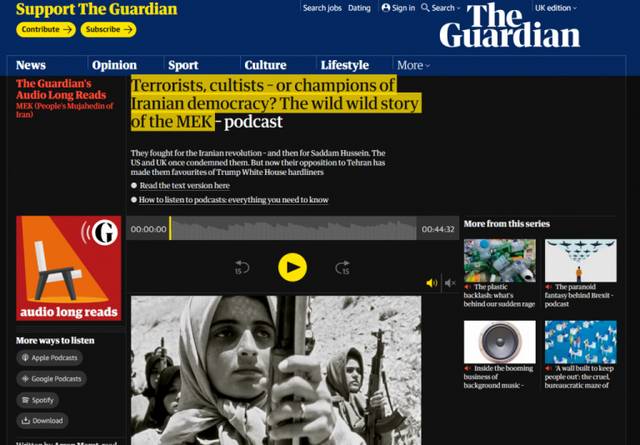
Task: Rewind the audio 15 seconds
Action: click(x=241, y=268)
